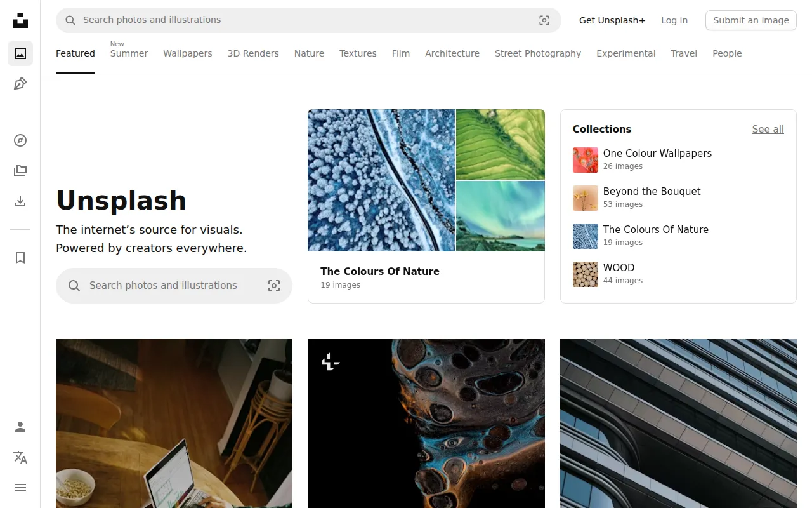812x508 pixels.
Task: Focus the top search photos field
Action: (x=308, y=20)
